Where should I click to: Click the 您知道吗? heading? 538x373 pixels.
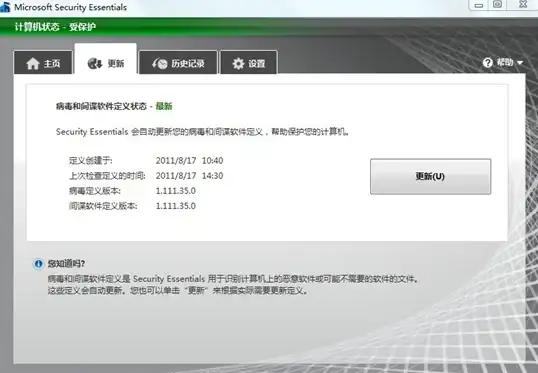[66, 264]
